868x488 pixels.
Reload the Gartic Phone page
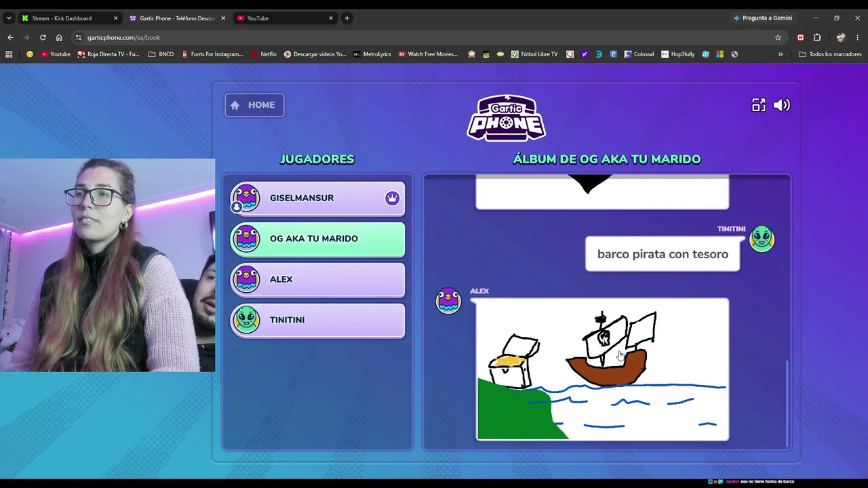tap(43, 37)
